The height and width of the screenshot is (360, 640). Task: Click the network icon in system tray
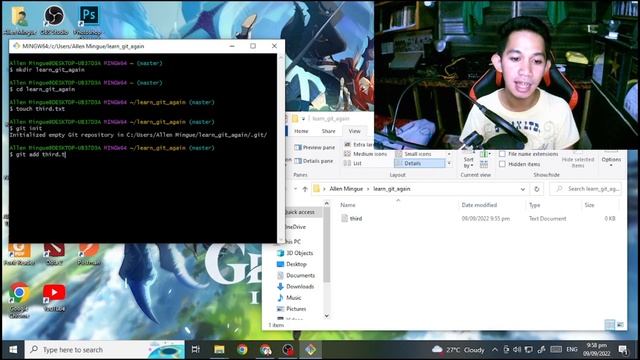pos(529,350)
